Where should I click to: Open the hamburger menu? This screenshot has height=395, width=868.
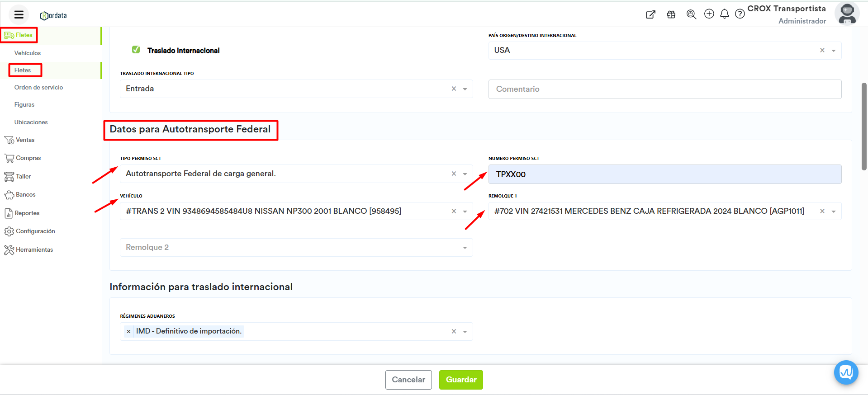19,15
